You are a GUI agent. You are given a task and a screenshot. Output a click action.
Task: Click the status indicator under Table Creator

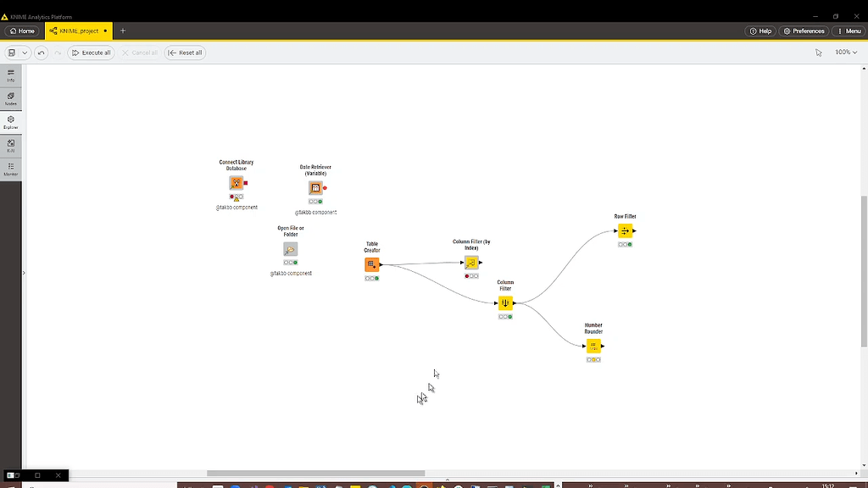(x=371, y=278)
